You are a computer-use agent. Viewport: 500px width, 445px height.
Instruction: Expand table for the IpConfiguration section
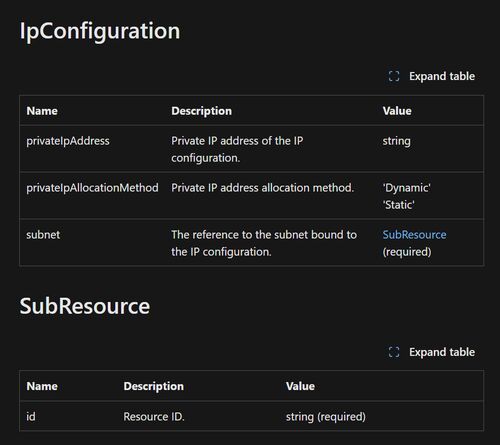click(432, 76)
